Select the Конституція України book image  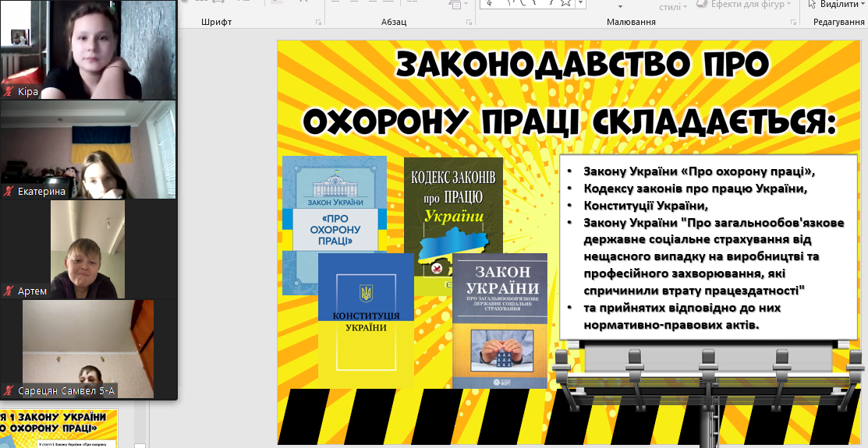coord(366,319)
